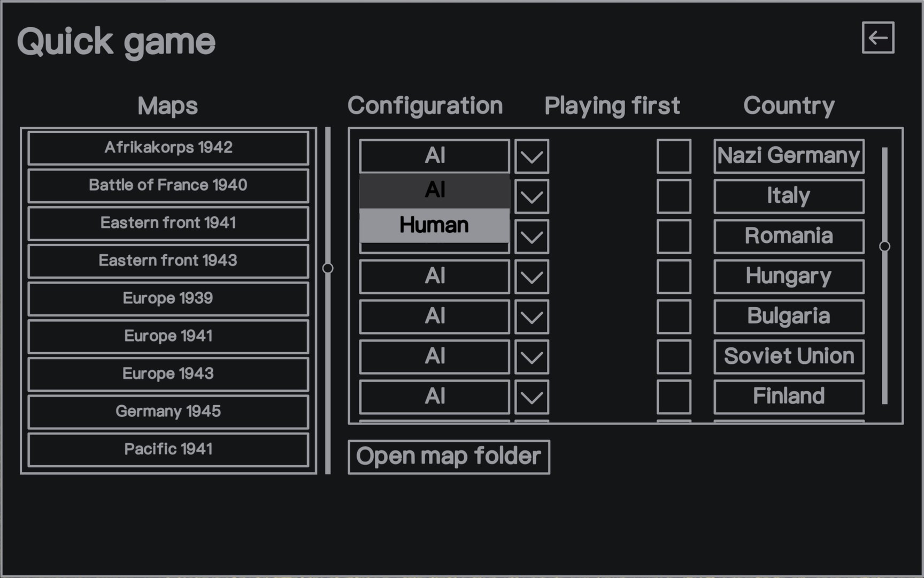Select the Europe 1939 map
Image resolution: width=924 pixels, height=578 pixels.
pos(168,299)
